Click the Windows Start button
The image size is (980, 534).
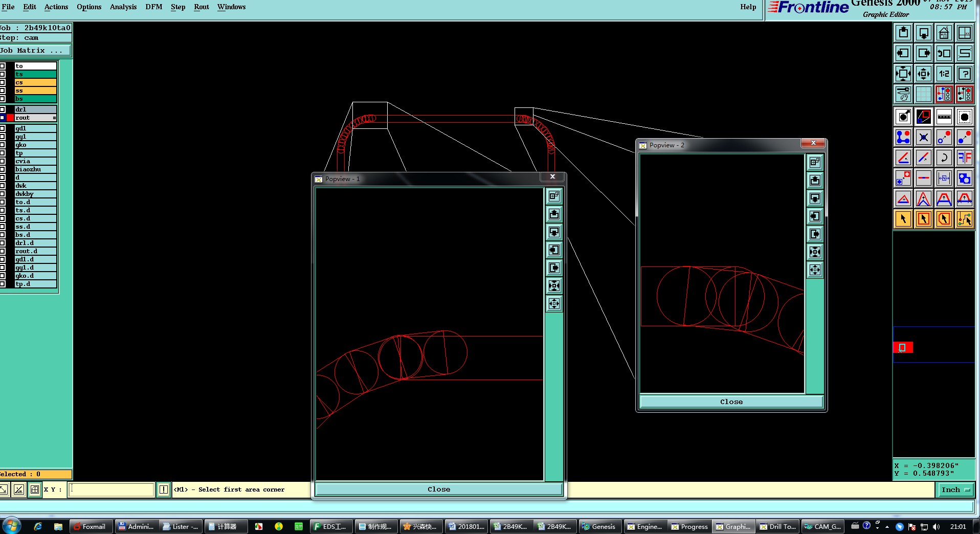click(12, 526)
